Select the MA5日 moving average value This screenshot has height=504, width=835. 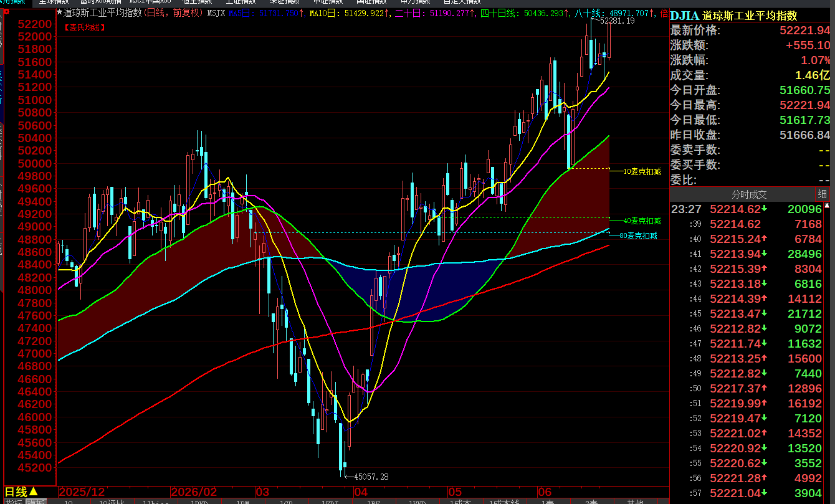[266, 12]
